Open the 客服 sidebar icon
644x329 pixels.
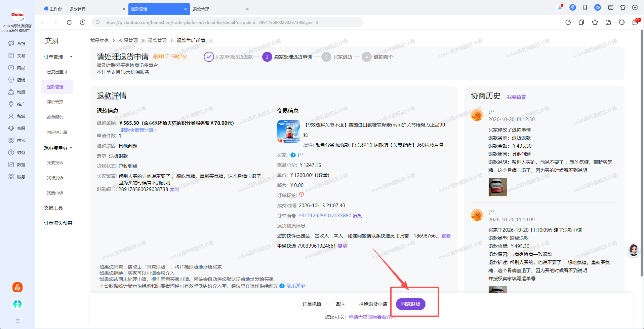[x=11, y=128]
